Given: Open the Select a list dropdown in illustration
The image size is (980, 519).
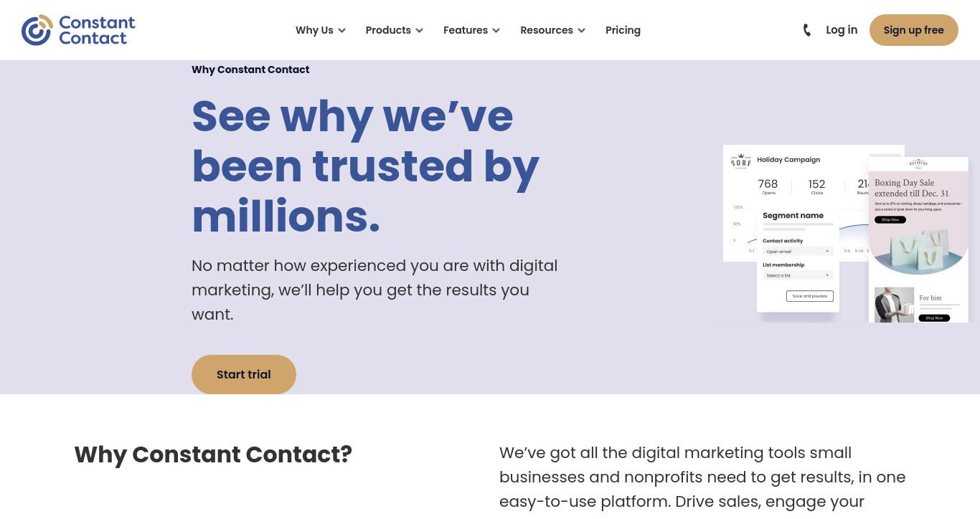Looking at the screenshot, I should (x=798, y=275).
